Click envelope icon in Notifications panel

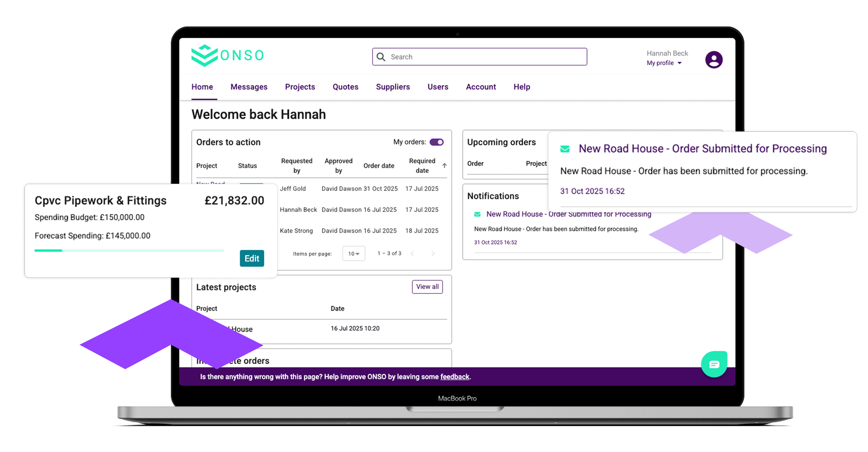point(477,214)
